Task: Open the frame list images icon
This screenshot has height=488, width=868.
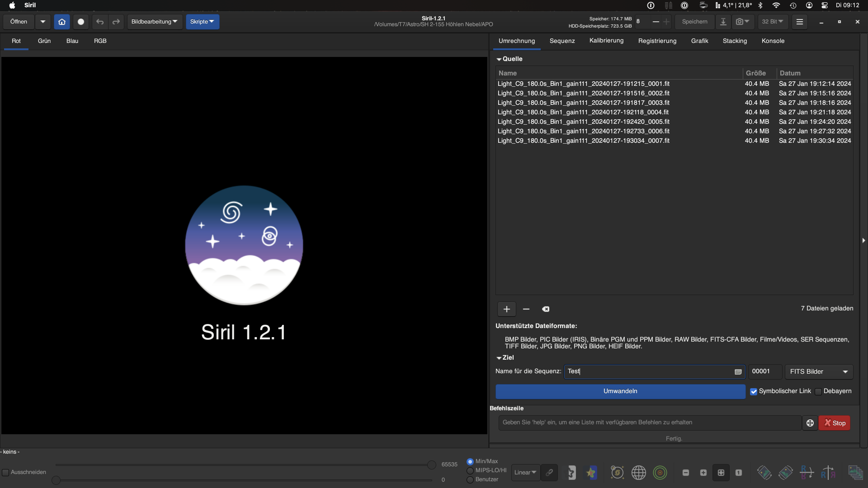Action: tap(855, 473)
